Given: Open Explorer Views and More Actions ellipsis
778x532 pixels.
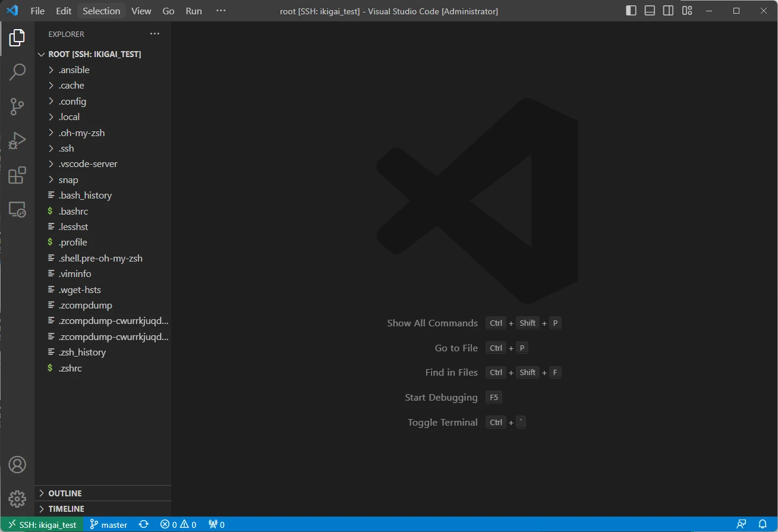Looking at the screenshot, I should 155,34.
